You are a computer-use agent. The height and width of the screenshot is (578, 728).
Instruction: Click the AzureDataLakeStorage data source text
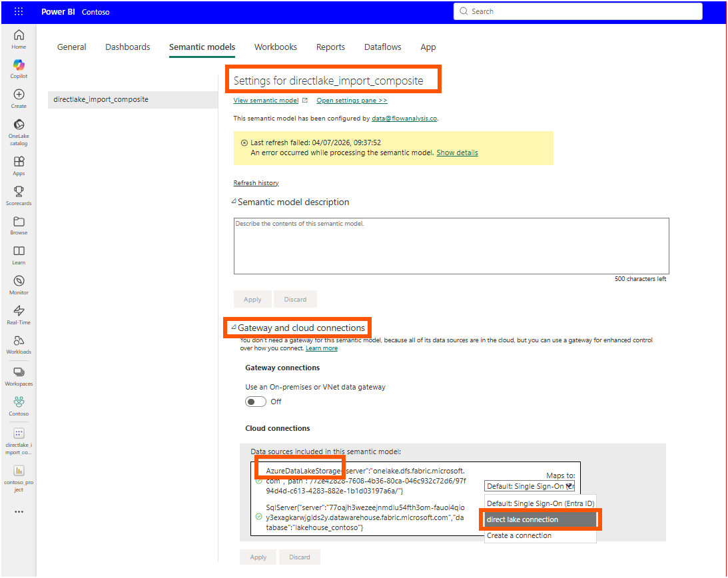coord(366,481)
